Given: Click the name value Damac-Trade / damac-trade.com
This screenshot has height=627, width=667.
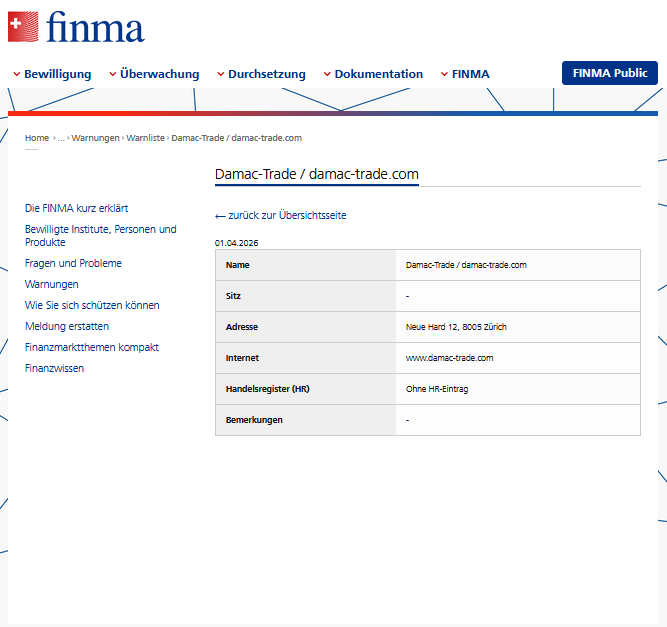Looking at the screenshot, I should tap(466, 265).
